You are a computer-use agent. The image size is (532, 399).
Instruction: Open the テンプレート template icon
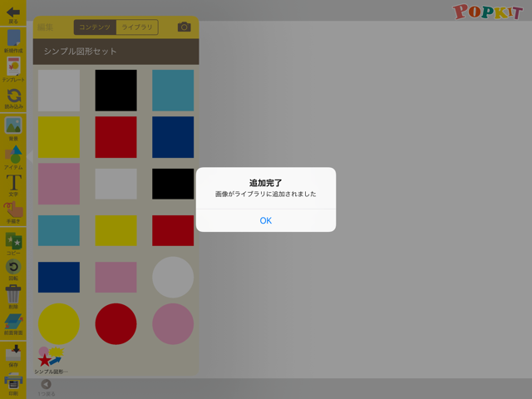(x=13, y=68)
